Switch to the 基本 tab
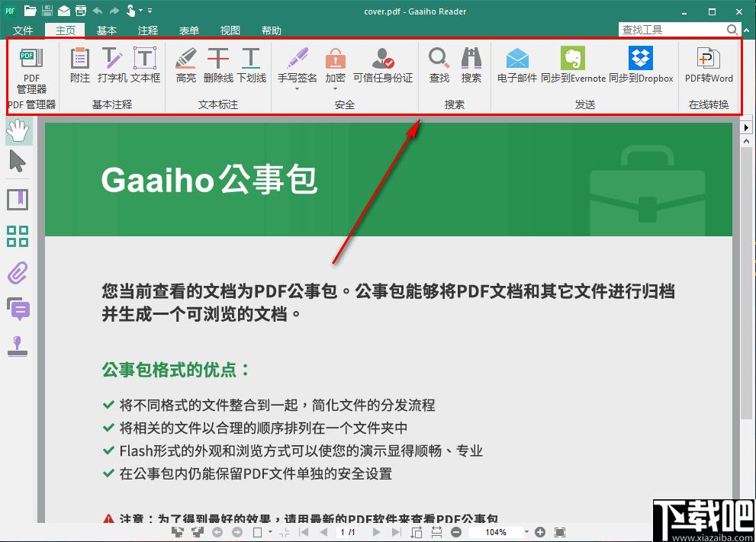756x542 pixels. tap(107, 30)
